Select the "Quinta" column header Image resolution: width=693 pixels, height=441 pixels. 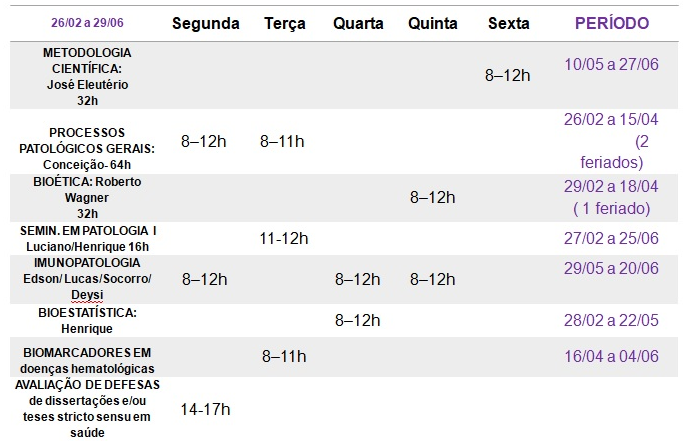pos(433,23)
